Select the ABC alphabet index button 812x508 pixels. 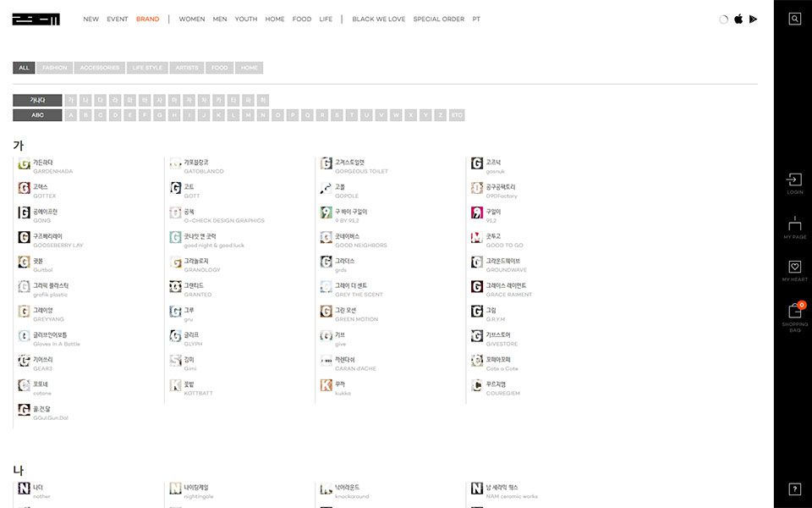(x=37, y=115)
